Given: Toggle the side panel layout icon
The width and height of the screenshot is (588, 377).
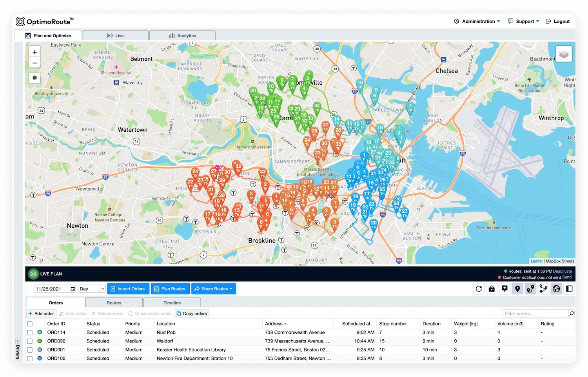Looking at the screenshot, I should click(569, 289).
